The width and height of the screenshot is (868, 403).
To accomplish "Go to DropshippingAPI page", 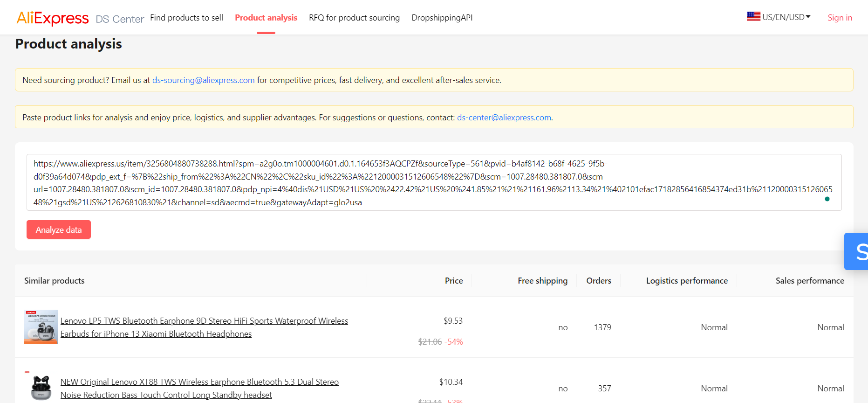I will point(442,18).
